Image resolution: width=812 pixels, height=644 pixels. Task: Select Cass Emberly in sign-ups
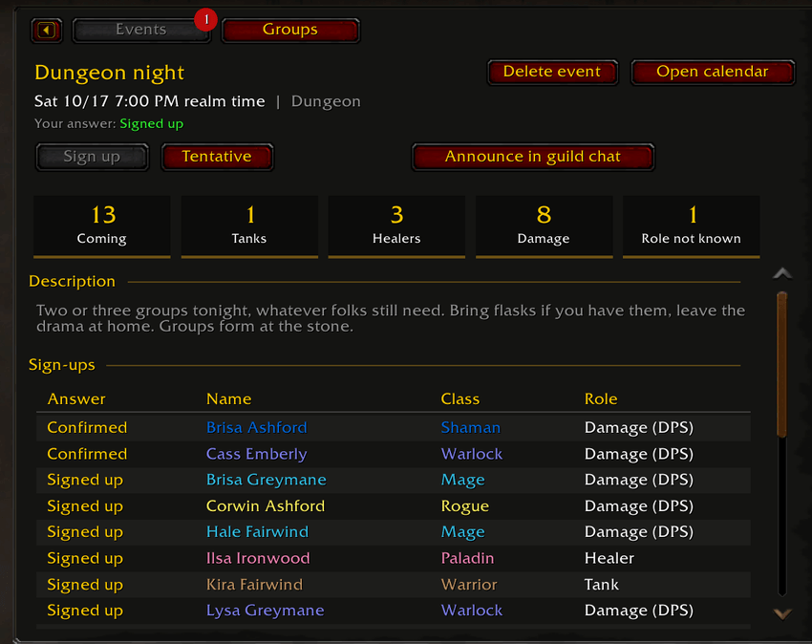point(393,454)
